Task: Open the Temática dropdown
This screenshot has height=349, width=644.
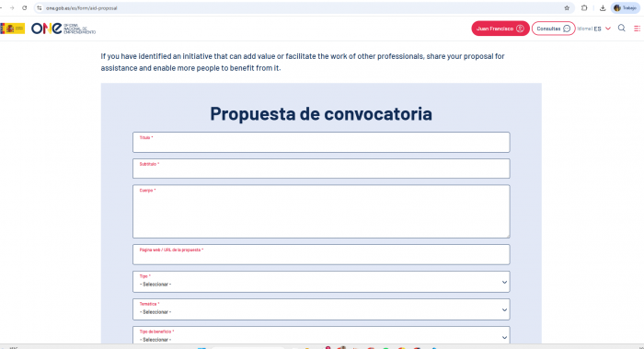Action: click(x=321, y=309)
